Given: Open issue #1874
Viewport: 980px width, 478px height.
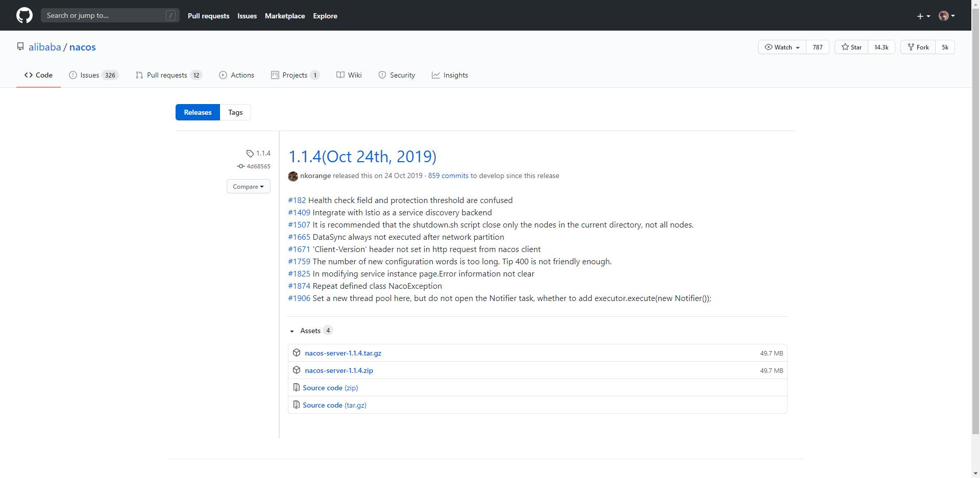Looking at the screenshot, I should 299,286.
